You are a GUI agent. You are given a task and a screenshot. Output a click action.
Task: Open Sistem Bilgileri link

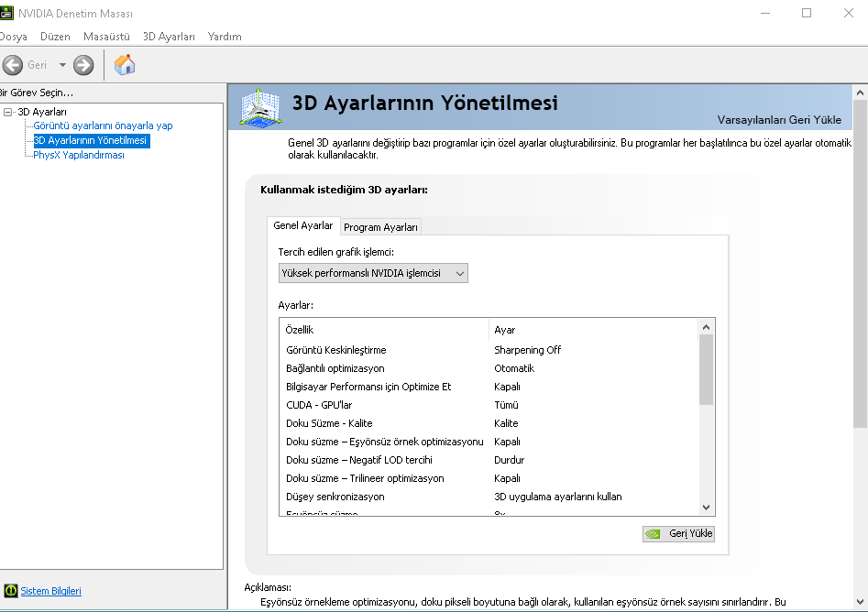pyautogui.click(x=51, y=591)
